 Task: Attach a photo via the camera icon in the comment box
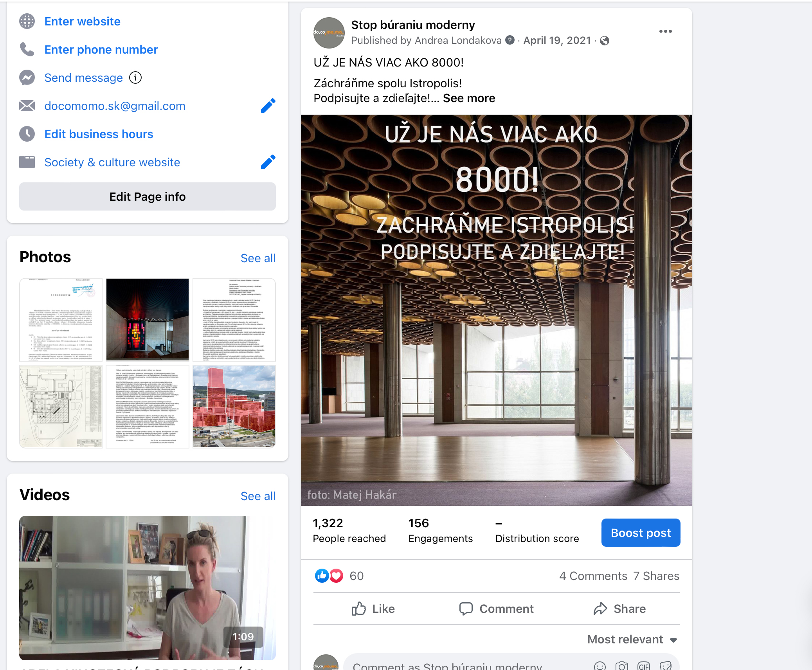[x=621, y=666]
